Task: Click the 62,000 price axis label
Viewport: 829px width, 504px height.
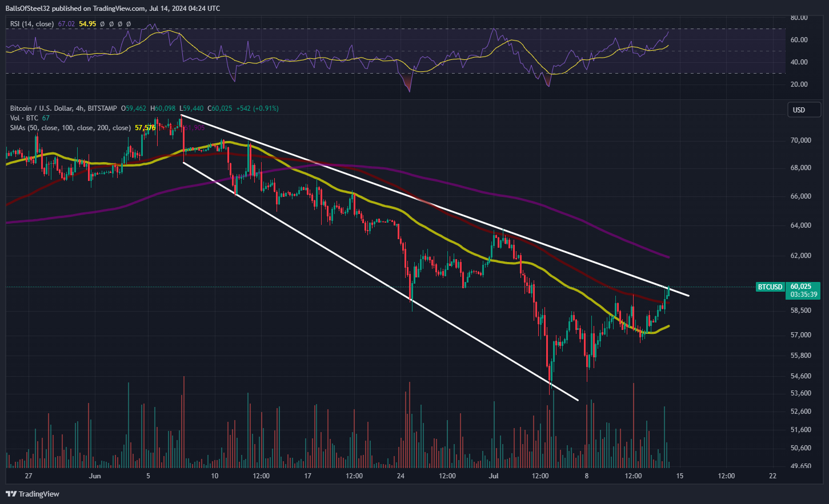Action: [x=800, y=256]
